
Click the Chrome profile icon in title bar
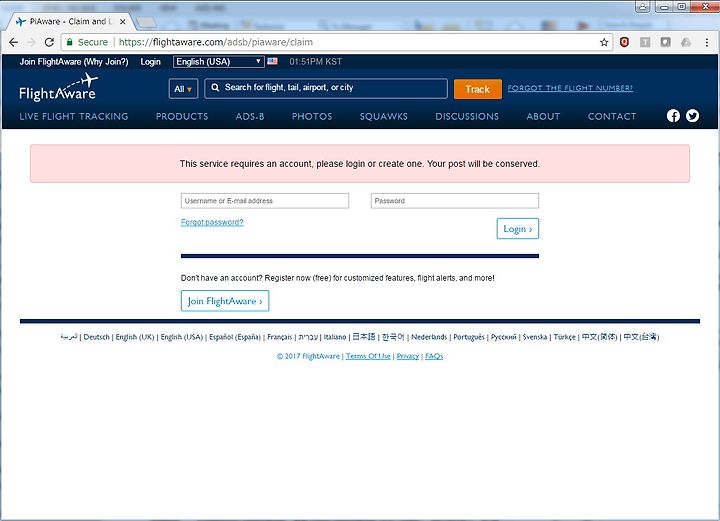(x=642, y=6)
